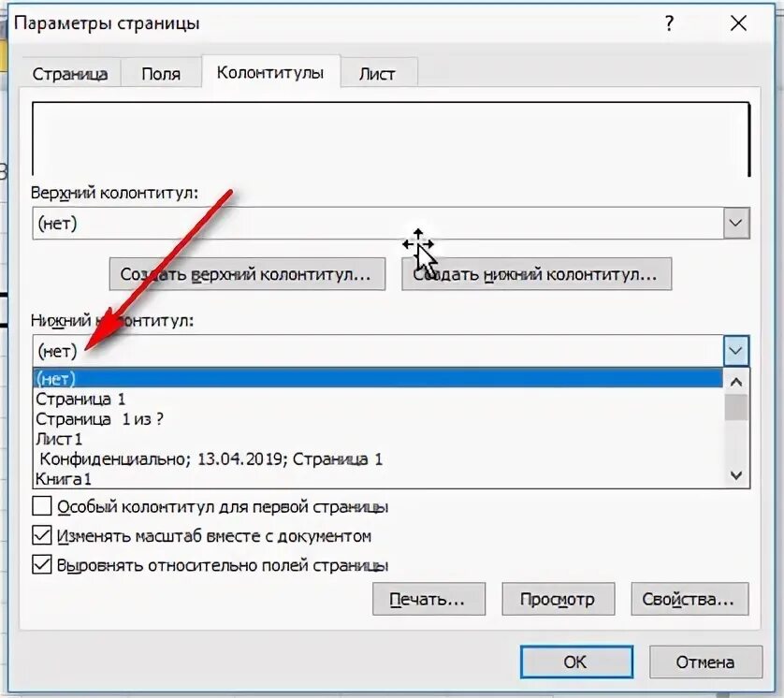Collapse the Нижний колонтитул dropdown arrow

pyautogui.click(x=735, y=351)
